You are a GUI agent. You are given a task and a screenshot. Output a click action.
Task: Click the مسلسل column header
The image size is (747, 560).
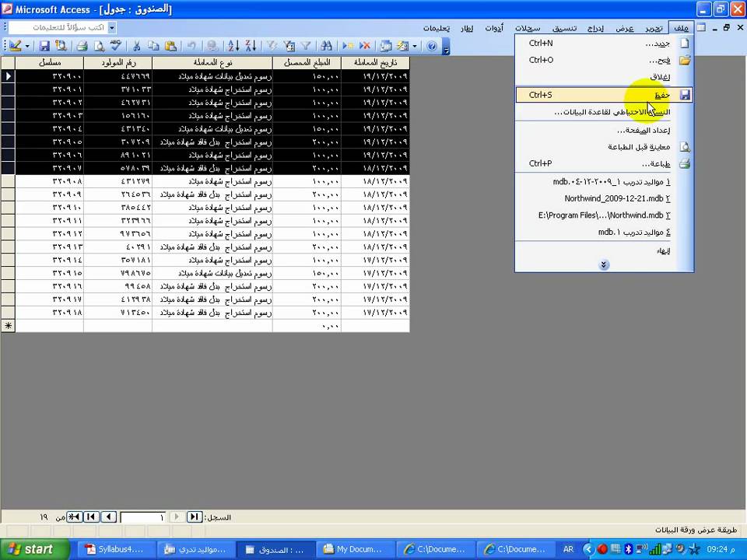50,62
